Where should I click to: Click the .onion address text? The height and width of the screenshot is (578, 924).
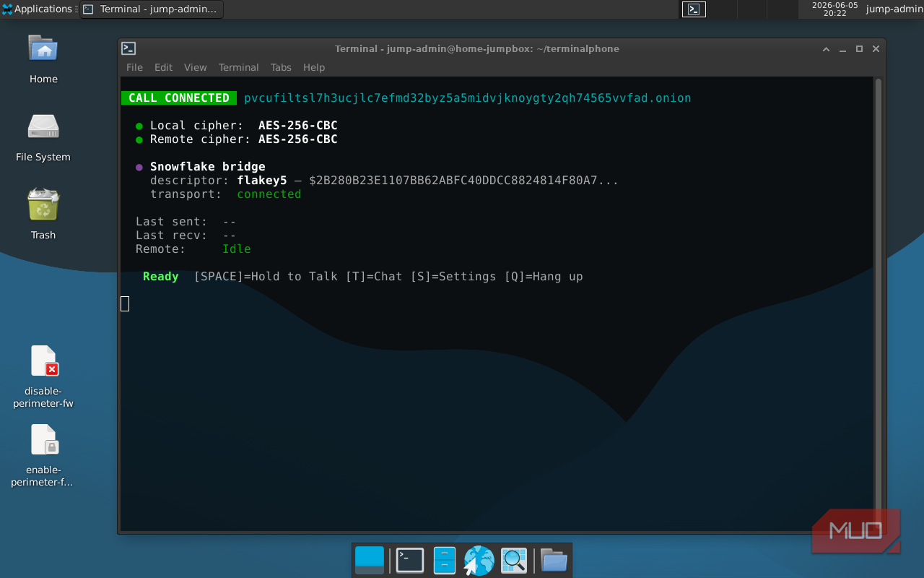click(x=468, y=98)
